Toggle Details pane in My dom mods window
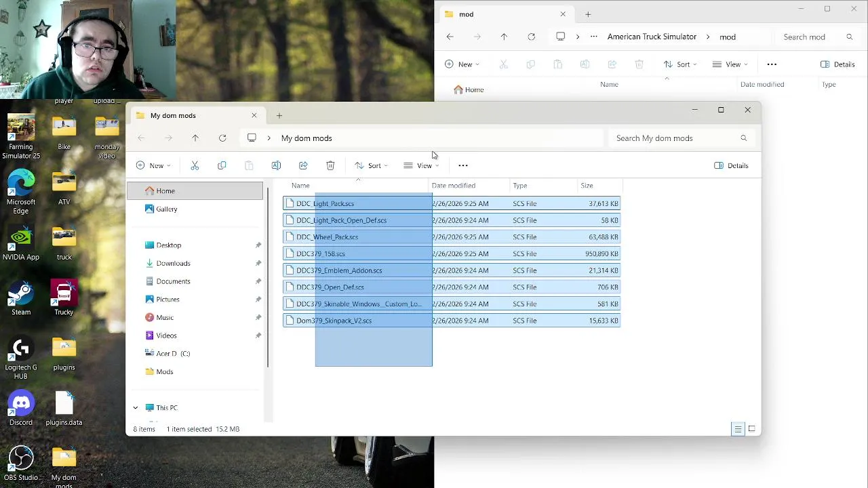868x488 pixels. point(731,165)
